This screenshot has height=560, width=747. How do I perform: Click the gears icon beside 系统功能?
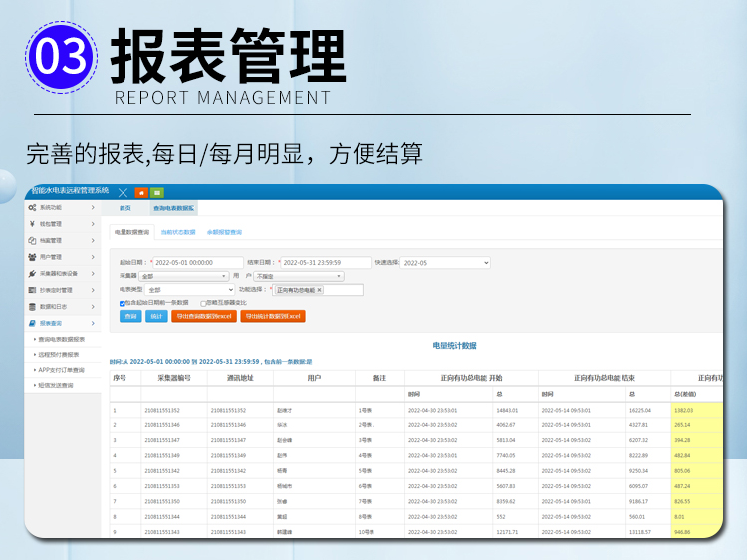tap(32, 208)
